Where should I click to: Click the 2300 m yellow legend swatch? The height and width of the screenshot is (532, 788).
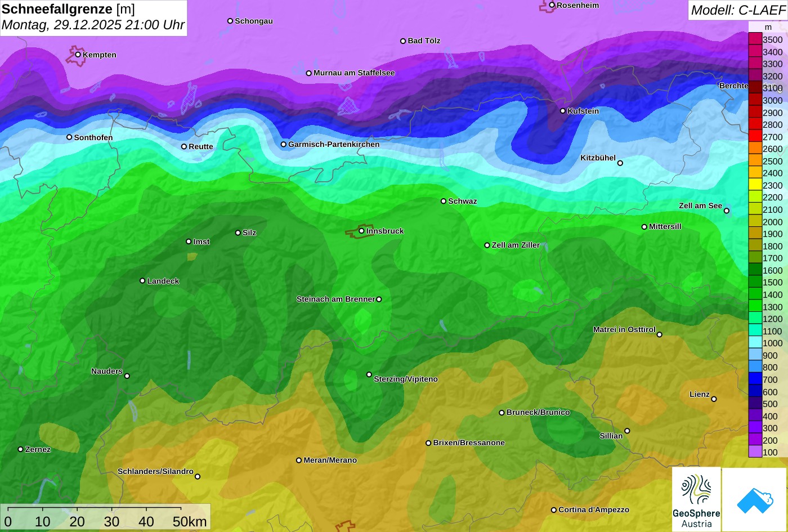click(x=755, y=185)
